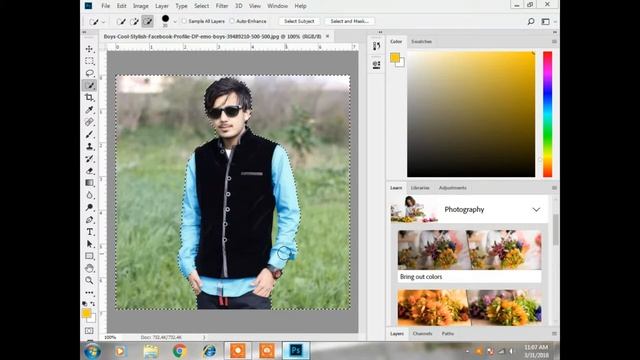The image size is (640, 360).
Task: Select the Clone Stamp tool
Action: [89, 147]
